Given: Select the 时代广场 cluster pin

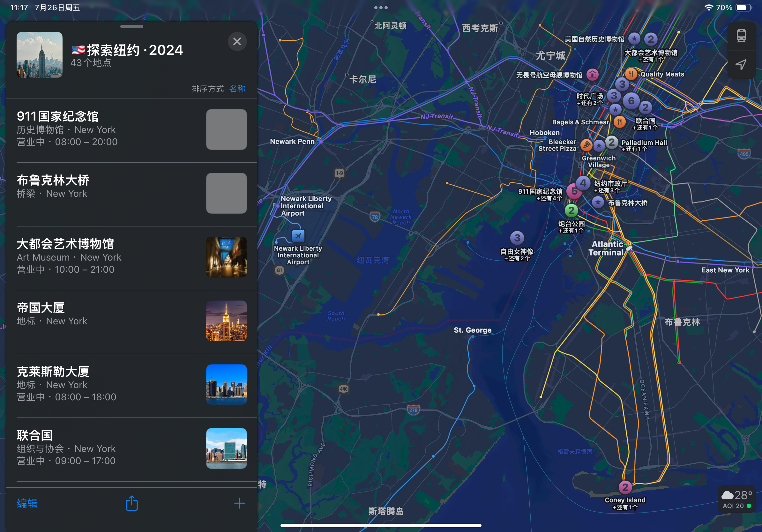Looking at the screenshot, I should [x=614, y=95].
